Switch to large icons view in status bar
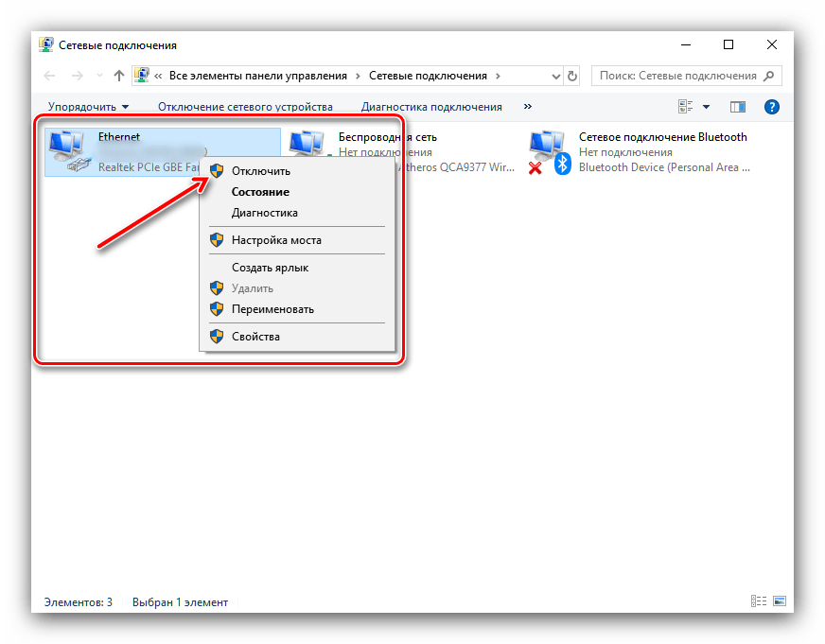 780,600
